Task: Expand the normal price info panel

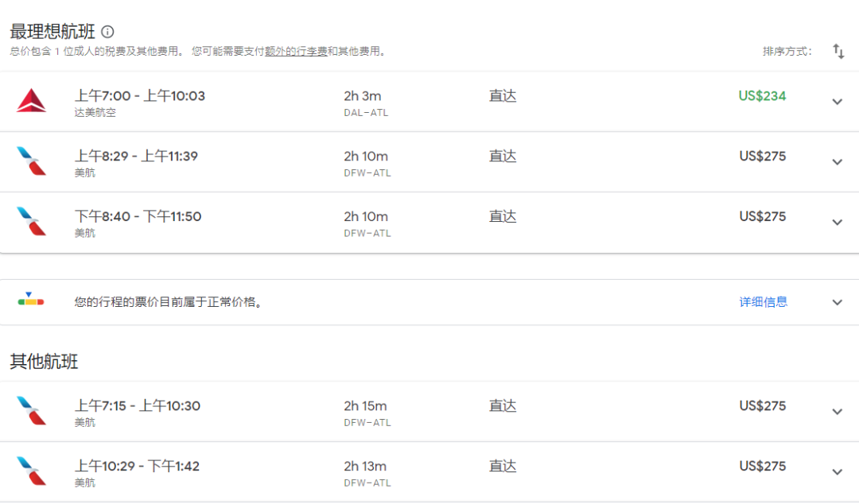Action: tap(837, 302)
